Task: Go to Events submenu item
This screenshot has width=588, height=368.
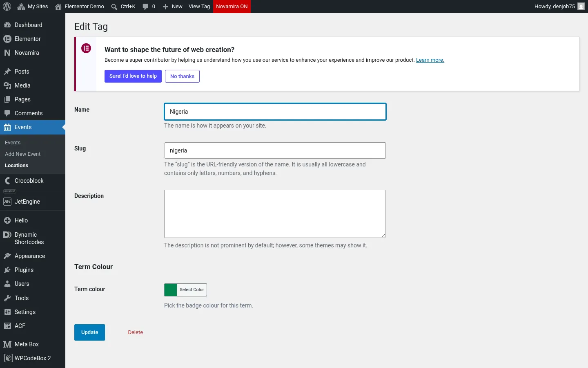Action: click(13, 143)
